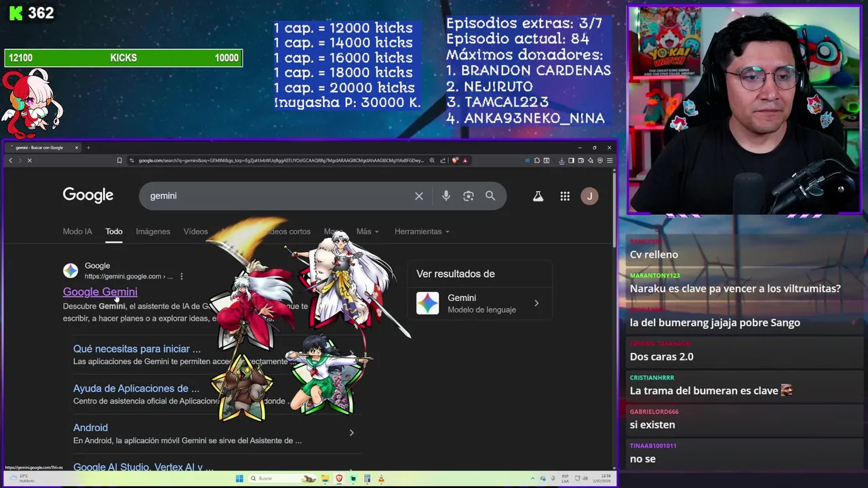The height and width of the screenshot is (488, 868).
Task: Switch to the Imágenes tab
Action: (153, 232)
